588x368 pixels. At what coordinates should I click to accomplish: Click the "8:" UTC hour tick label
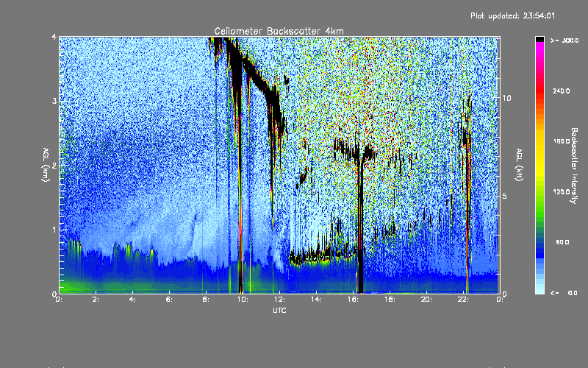coord(207,300)
